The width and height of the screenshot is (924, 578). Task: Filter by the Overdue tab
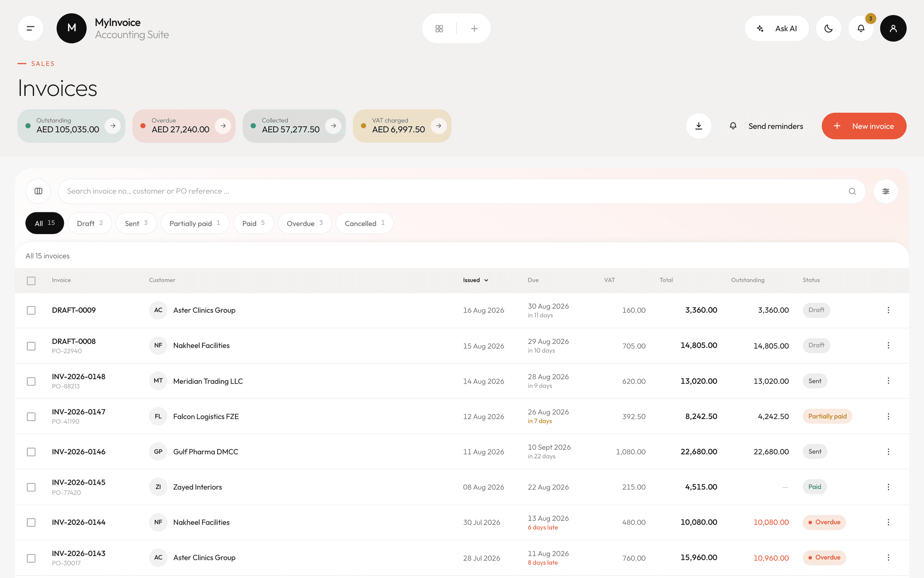(x=305, y=223)
